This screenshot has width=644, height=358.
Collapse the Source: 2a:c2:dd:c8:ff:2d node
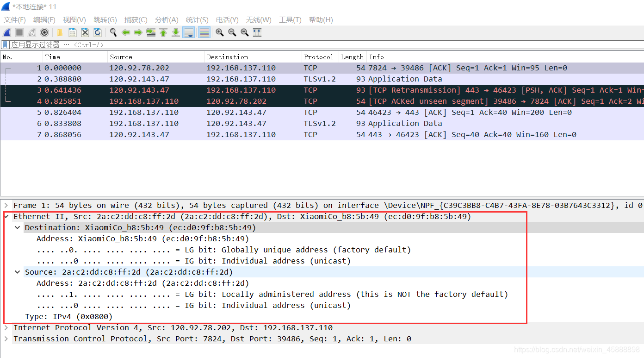click(x=18, y=272)
